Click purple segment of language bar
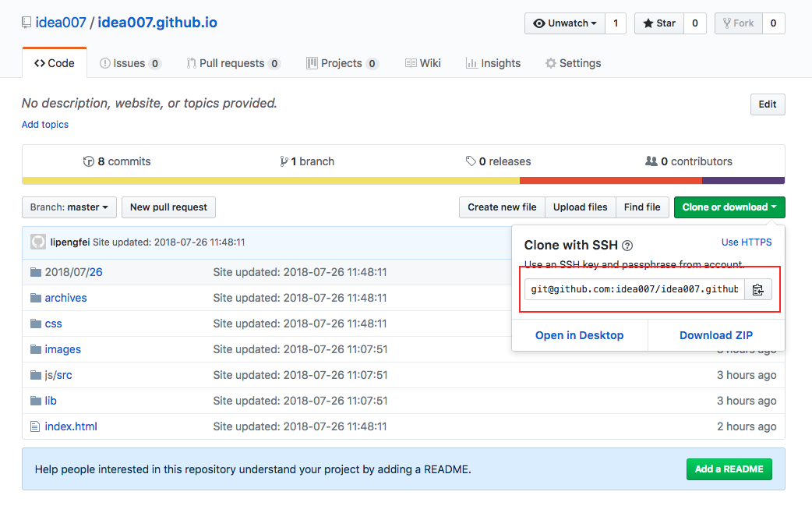Image resolution: width=812 pixels, height=527 pixels. (x=743, y=181)
